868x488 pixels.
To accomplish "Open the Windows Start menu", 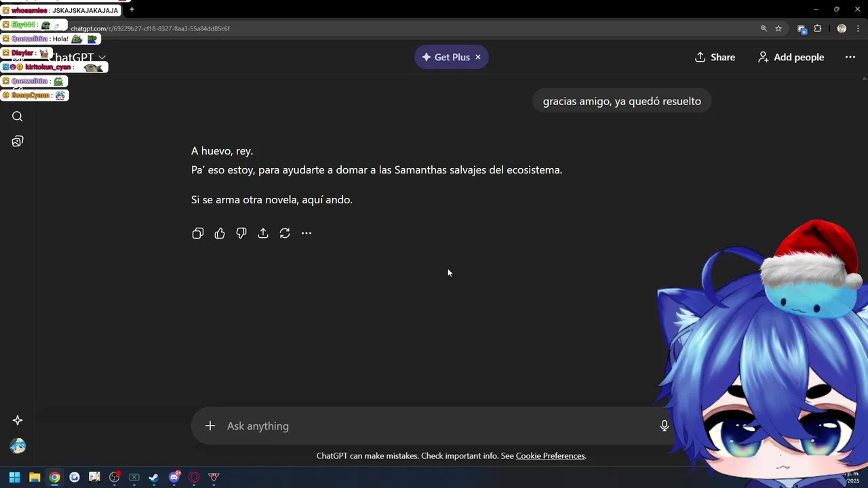I will 14,477.
